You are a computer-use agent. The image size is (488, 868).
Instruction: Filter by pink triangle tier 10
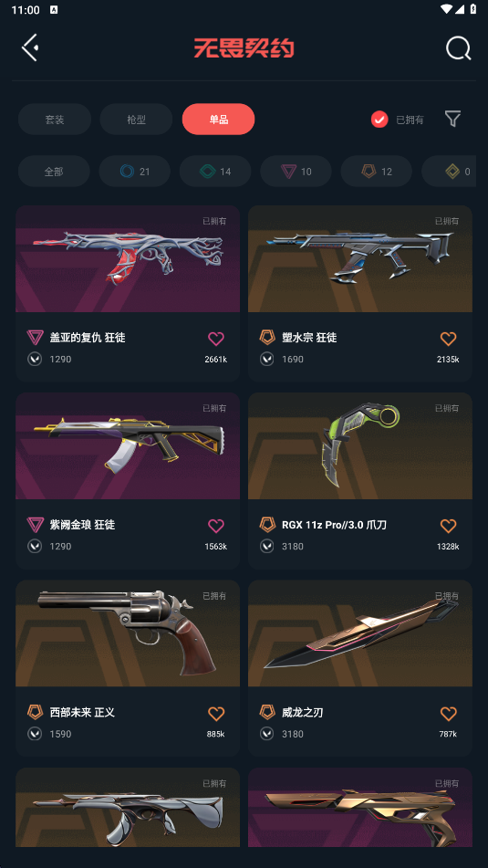coord(296,171)
